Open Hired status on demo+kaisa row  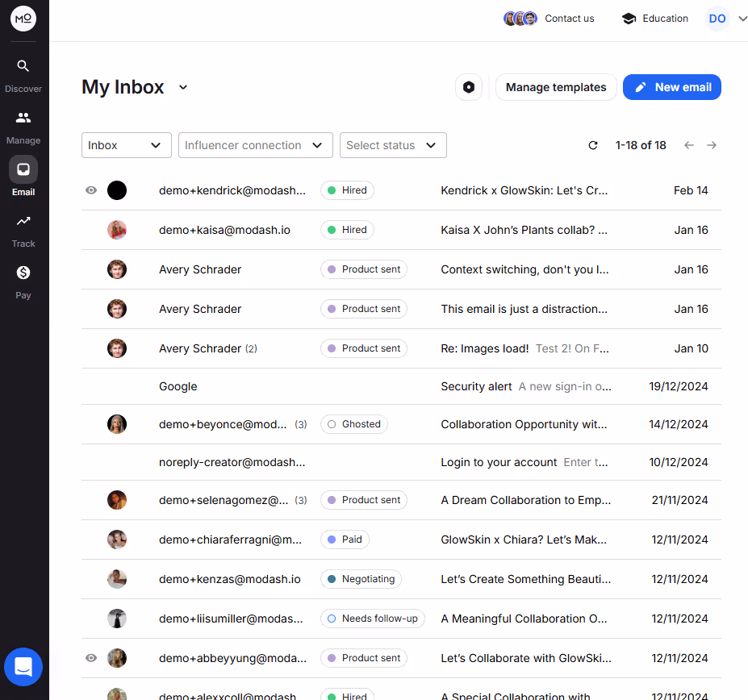pos(347,230)
